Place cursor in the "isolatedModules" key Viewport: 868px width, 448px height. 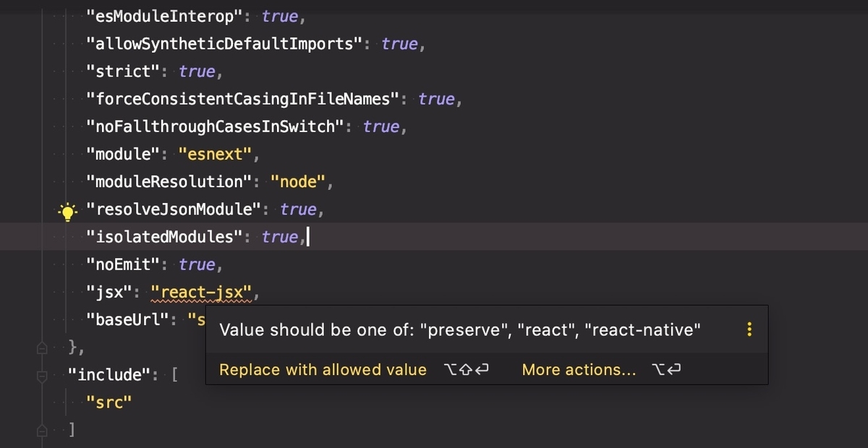pos(165,237)
